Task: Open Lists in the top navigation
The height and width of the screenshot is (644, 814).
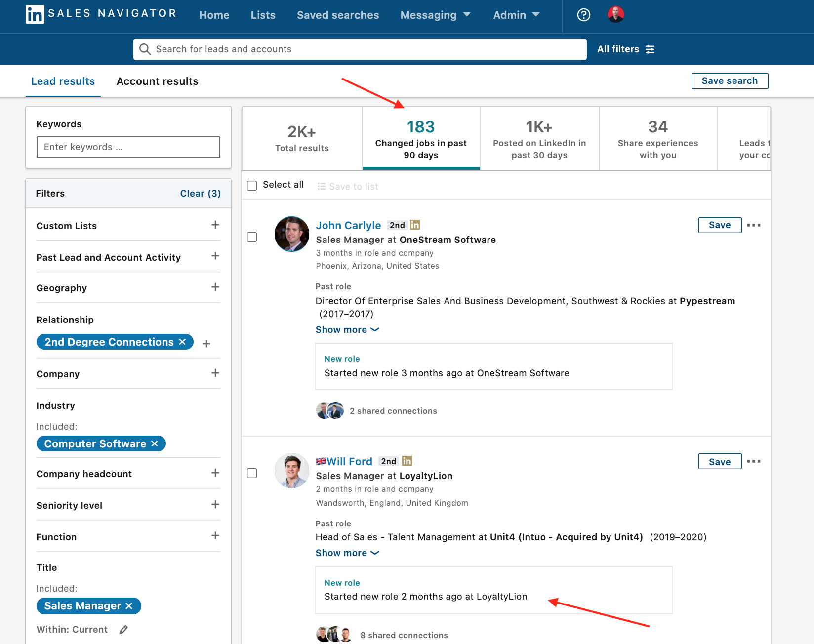Action: [263, 15]
